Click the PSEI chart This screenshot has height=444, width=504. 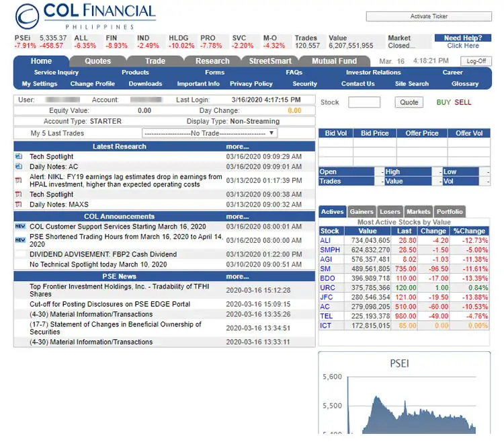pyautogui.click(x=405, y=393)
